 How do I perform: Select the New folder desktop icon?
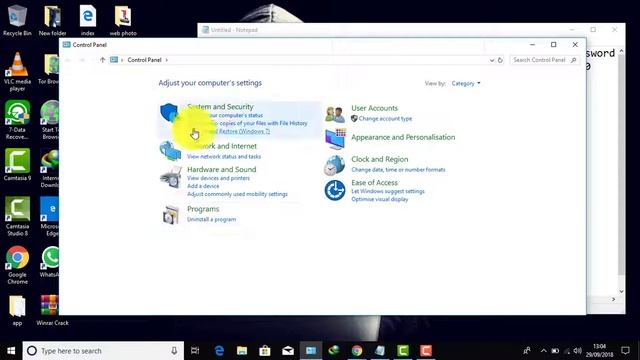pyautogui.click(x=52, y=20)
